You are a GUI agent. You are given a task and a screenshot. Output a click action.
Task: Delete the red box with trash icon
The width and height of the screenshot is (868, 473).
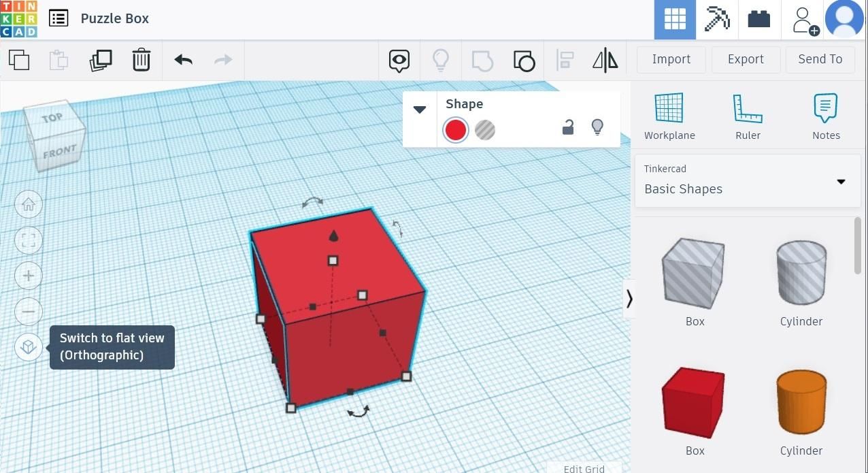pos(141,60)
